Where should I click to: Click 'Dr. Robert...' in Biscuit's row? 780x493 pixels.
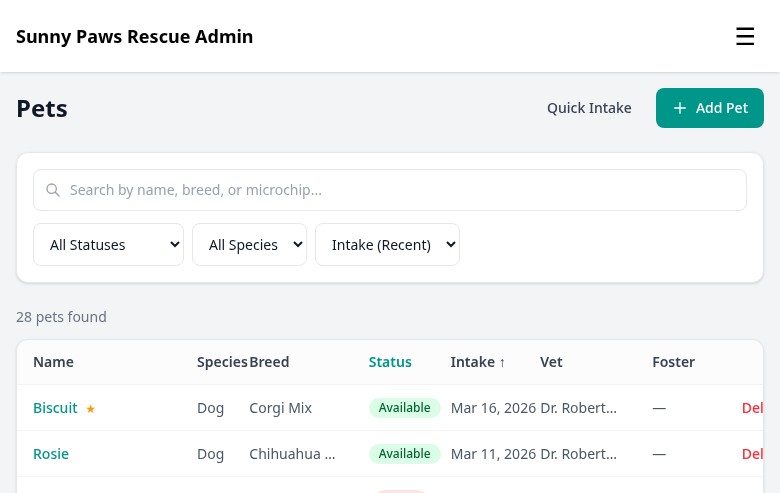coord(579,408)
